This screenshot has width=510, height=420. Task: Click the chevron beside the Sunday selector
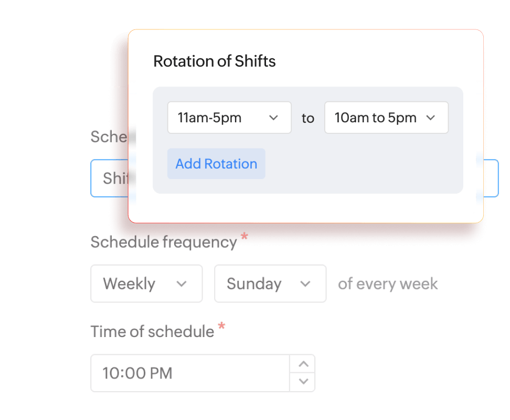click(307, 284)
